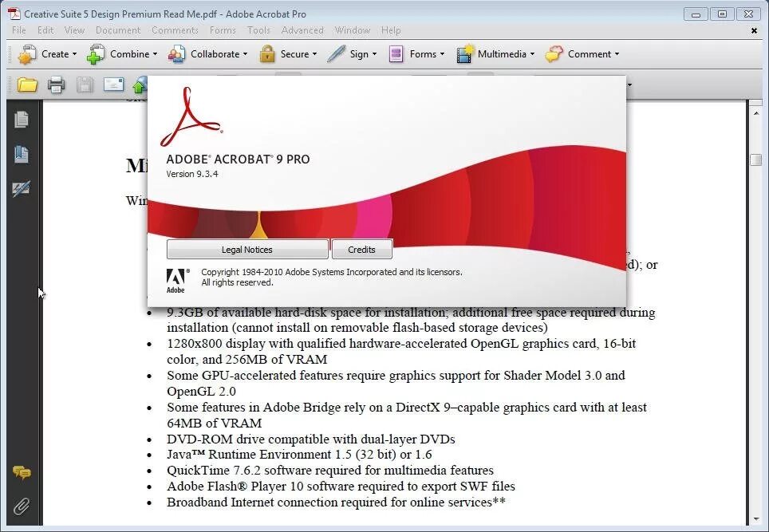Screen dimensions: 769x532
Task: Click the email envelope icon
Action: (x=113, y=85)
